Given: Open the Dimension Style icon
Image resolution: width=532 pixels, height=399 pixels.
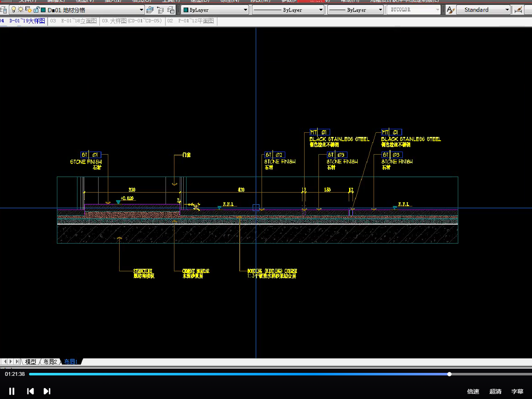Looking at the screenshot, I should [519, 10].
